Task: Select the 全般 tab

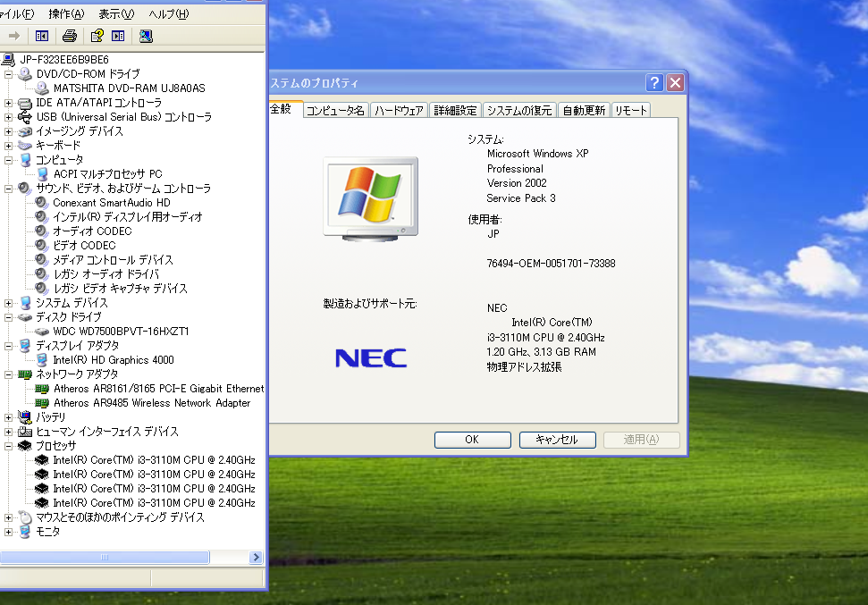Action: pos(284,109)
